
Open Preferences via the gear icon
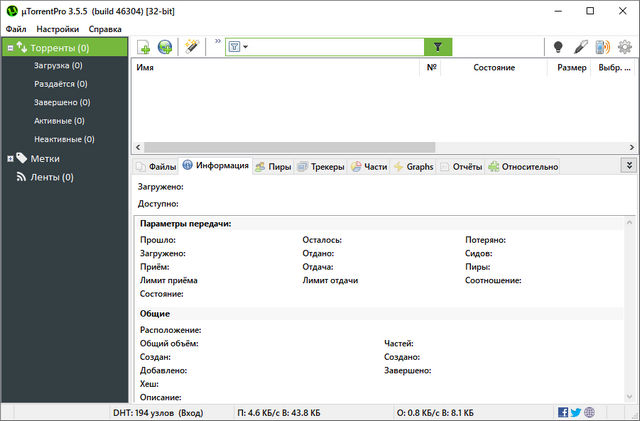(x=625, y=47)
